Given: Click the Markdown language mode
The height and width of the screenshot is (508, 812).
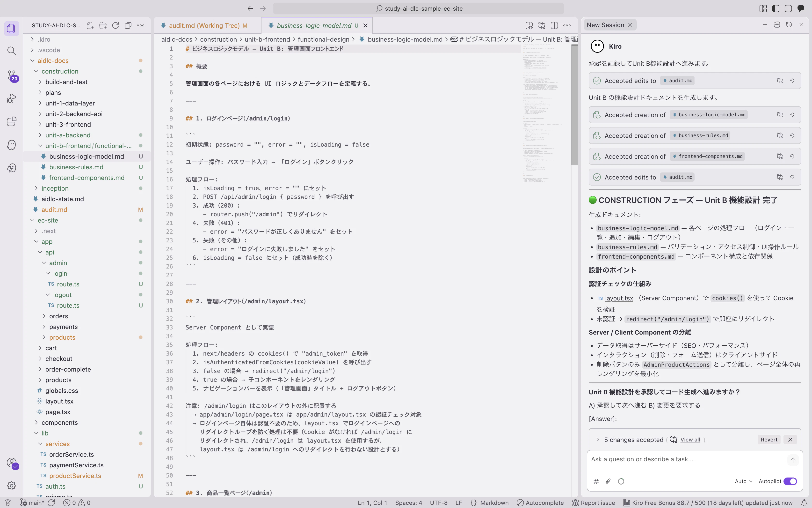Looking at the screenshot, I should click(494, 503).
